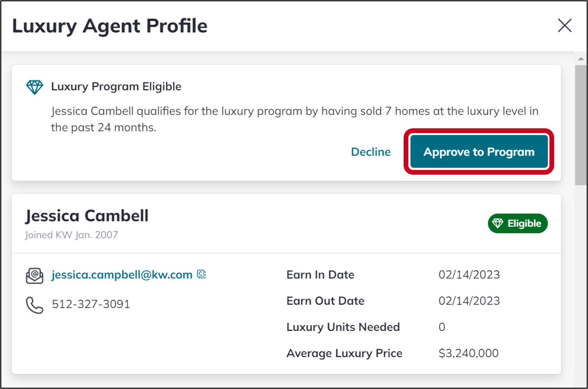Click the Jessica Cambell name heading
Screen dimensions: 588x389
click(x=87, y=216)
